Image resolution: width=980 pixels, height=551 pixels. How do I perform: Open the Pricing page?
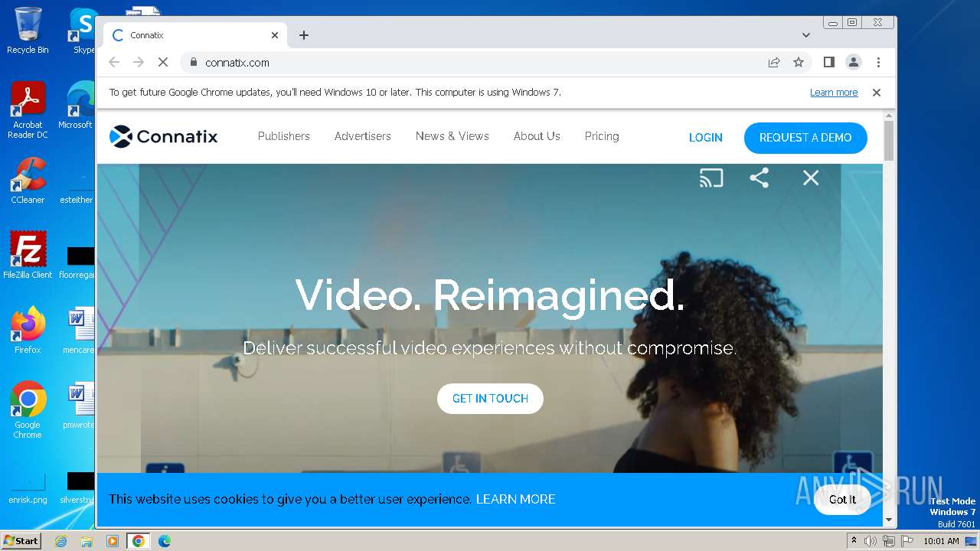(x=602, y=136)
